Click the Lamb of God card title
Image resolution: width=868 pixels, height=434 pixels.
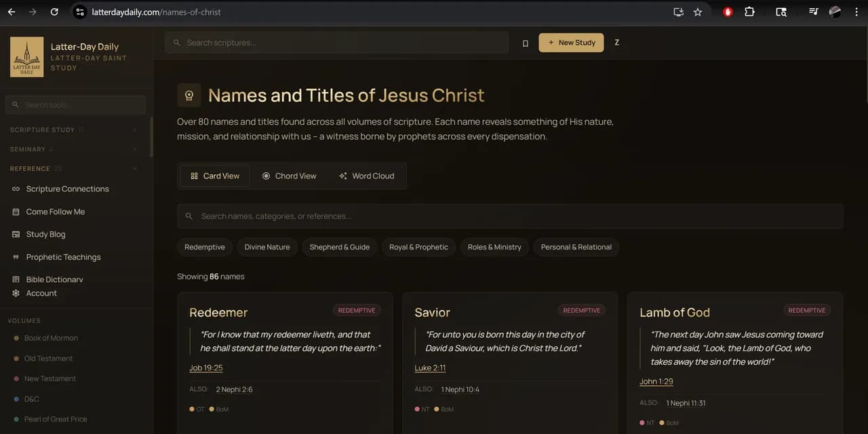(675, 313)
